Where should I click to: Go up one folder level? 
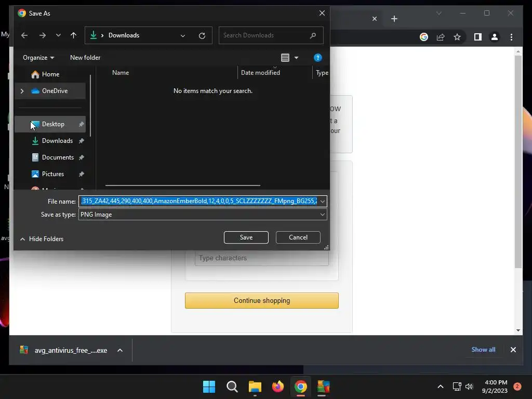click(73, 35)
